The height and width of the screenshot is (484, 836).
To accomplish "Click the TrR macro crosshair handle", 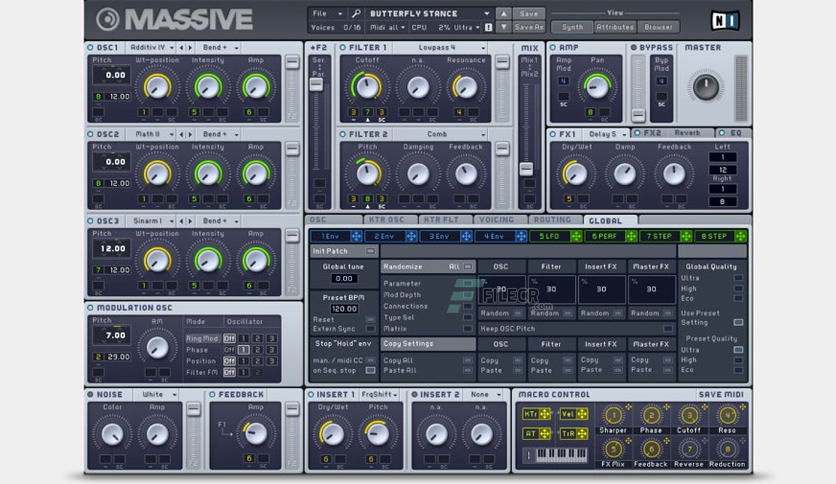I will [582, 434].
